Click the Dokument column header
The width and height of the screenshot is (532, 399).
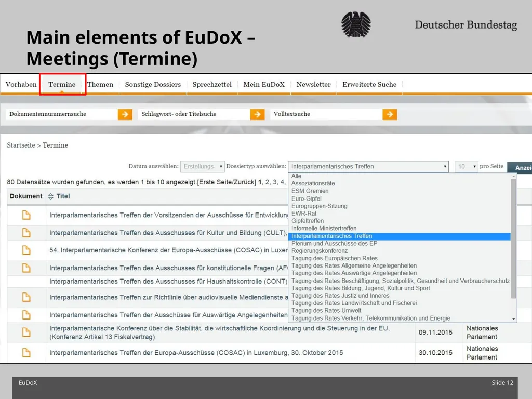coord(26,196)
